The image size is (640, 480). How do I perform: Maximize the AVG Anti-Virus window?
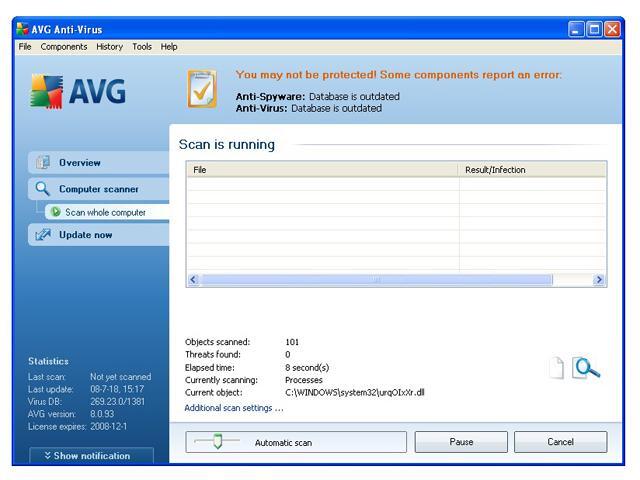click(594, 29)
